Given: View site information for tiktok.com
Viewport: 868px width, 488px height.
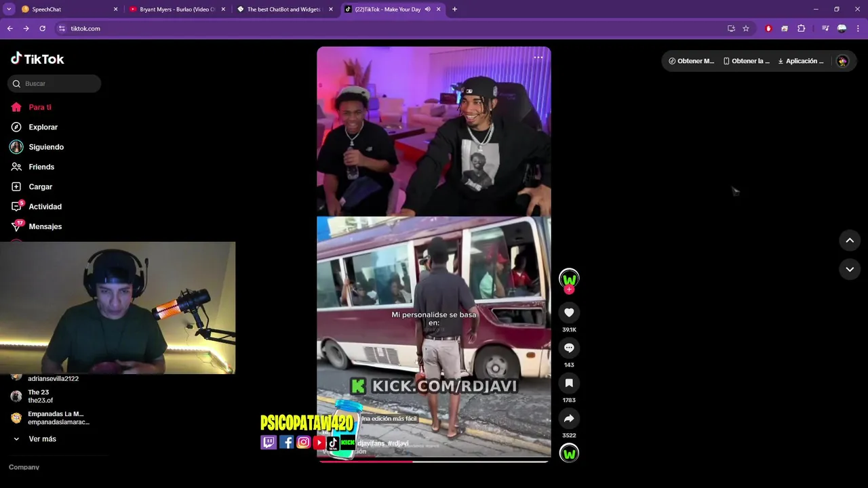Looking at the screenshot, I should [x=62, y=28].
